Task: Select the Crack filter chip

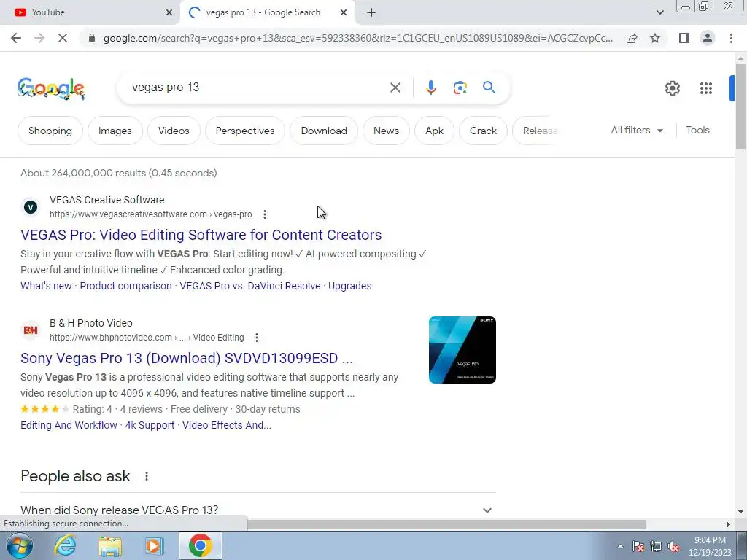Action: 483,131
